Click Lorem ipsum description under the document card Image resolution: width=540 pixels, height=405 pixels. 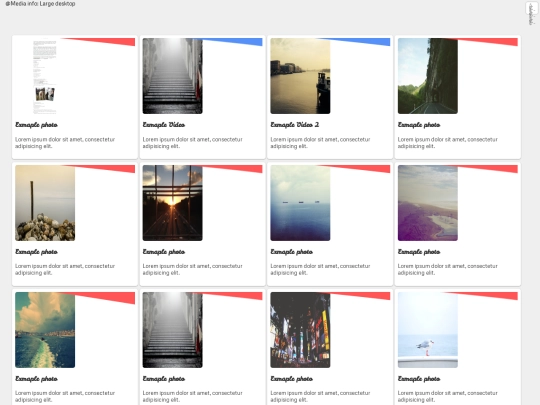[65, 143]
